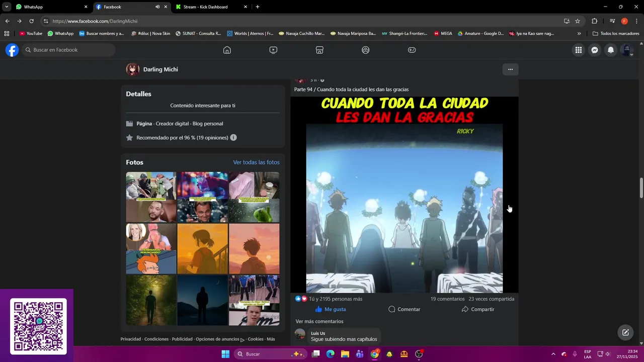Open the page options three-dot button

[x=510, y=69]
